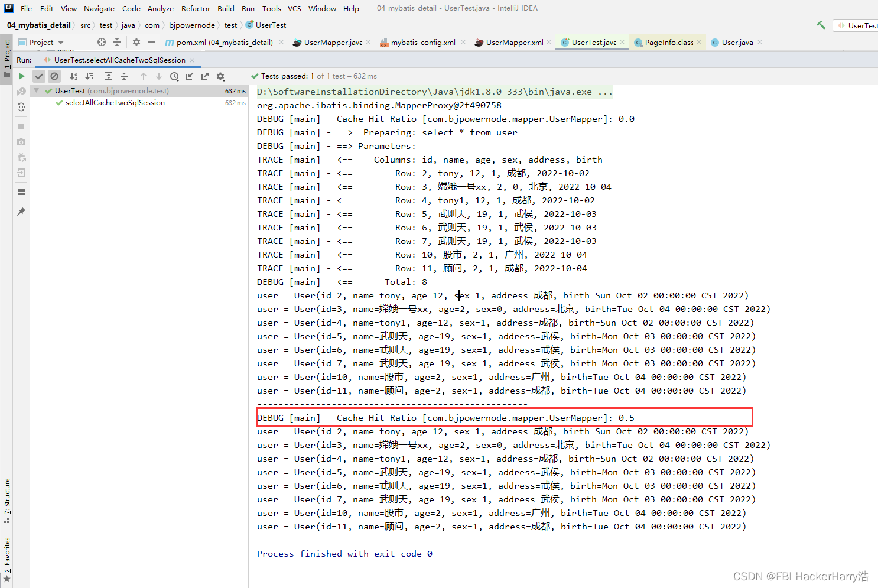Screen dimensions: 878x588
Task: Open the 2: Favorites side tool window
Action: tap(6, 560)
